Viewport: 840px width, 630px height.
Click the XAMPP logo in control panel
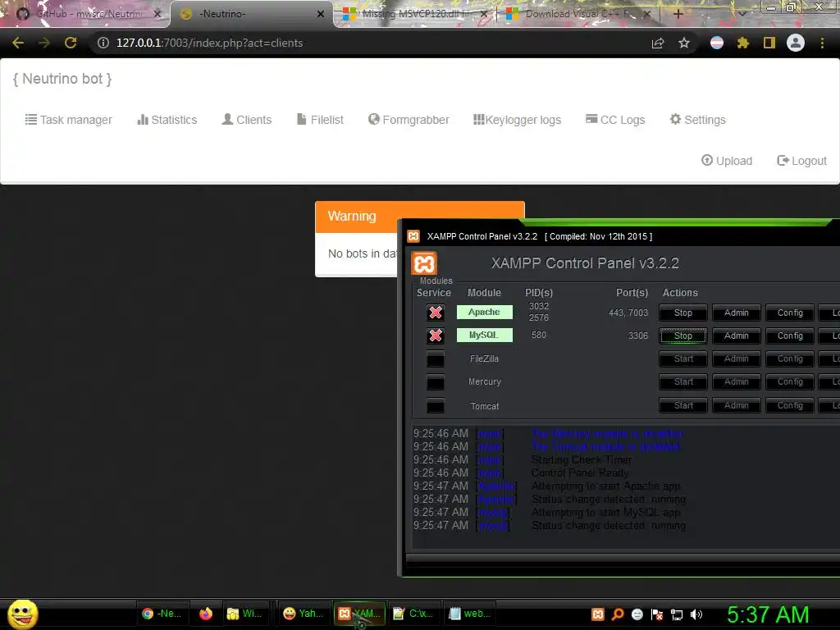pos(424,263)
